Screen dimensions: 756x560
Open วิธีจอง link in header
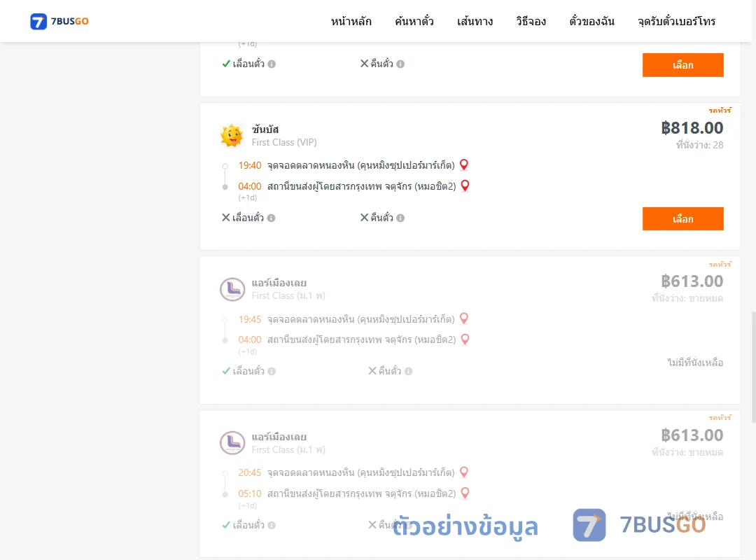[x=531, y=21]
